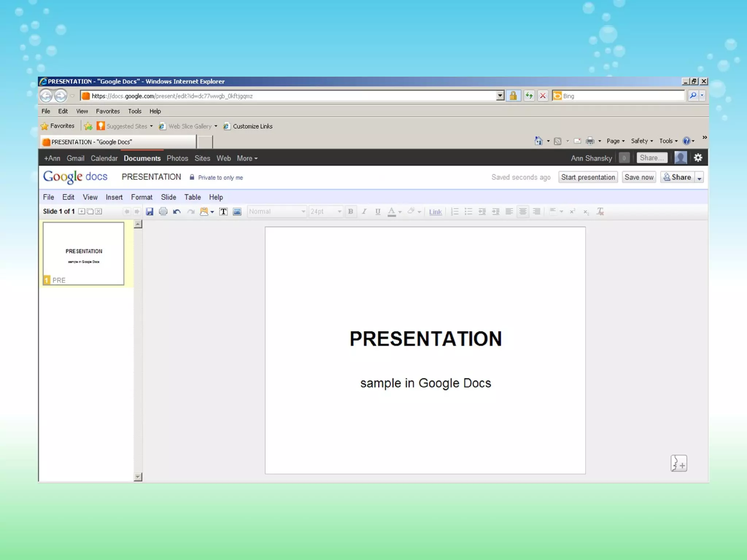The width and height of the screenshot is (747, 560).
Task: Open the Insert menu
Action: [114, 197]
